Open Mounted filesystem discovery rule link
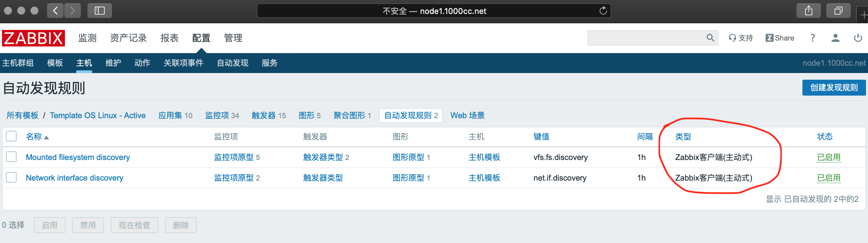The height and width of the screenshot is (243, 868). (x=78, y=157)
